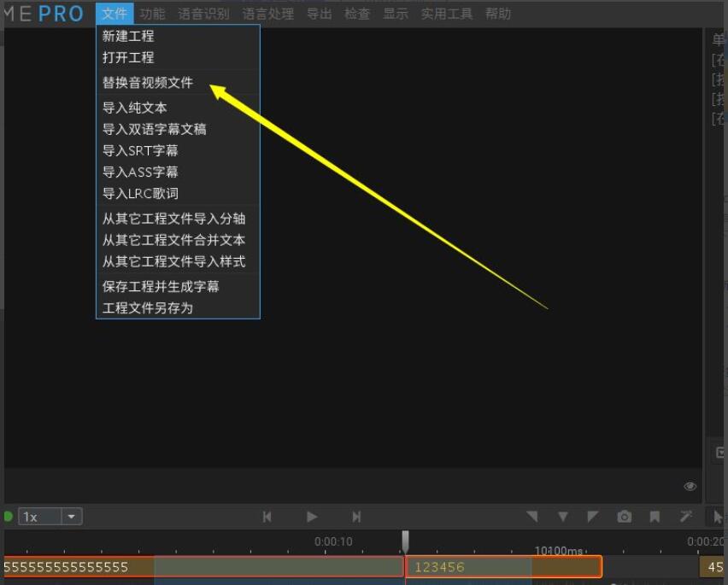
Task: Toggle the eye visibility icon
Action: click(x=690, y=486)
